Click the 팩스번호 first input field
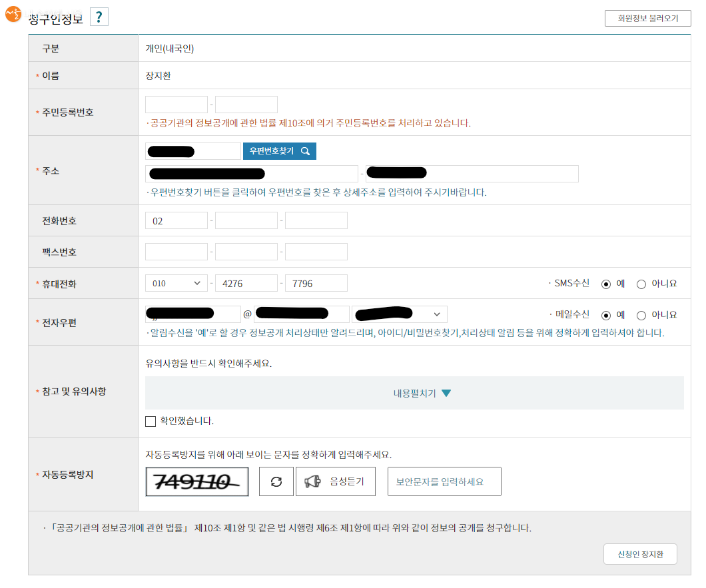This screenshot has width=706, height=588. [176, 252]
